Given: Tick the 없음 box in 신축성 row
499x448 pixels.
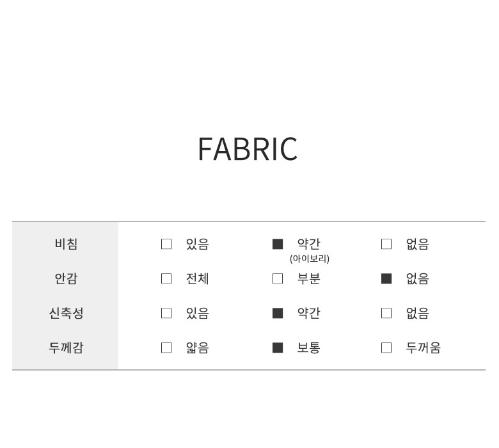Looking at the screenshot, I should pos(386,313).
